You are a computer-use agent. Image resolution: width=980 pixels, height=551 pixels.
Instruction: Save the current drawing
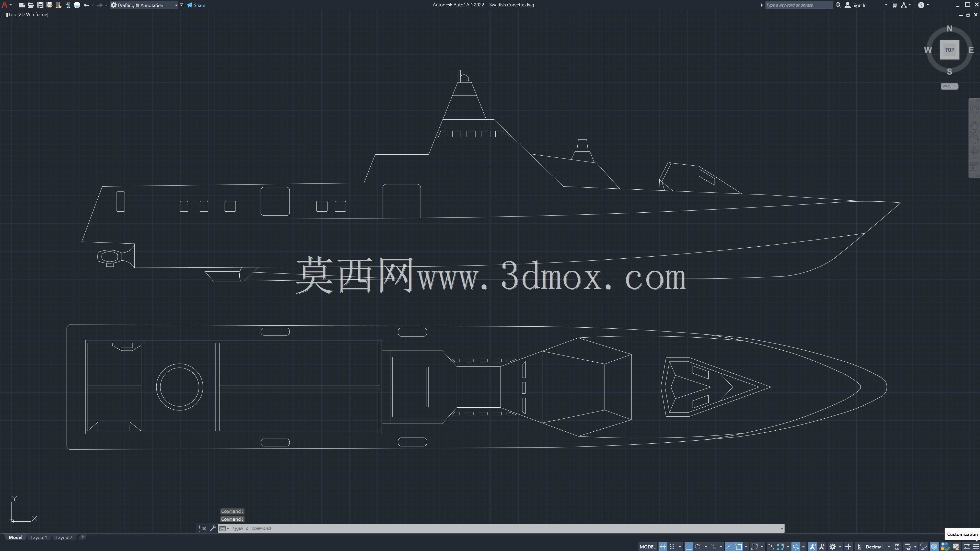[40, 5]
